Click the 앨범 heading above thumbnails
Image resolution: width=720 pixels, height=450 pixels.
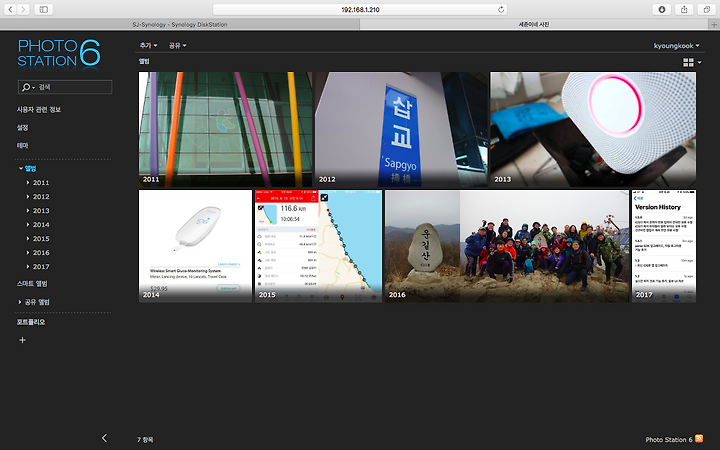click(144, 61)
